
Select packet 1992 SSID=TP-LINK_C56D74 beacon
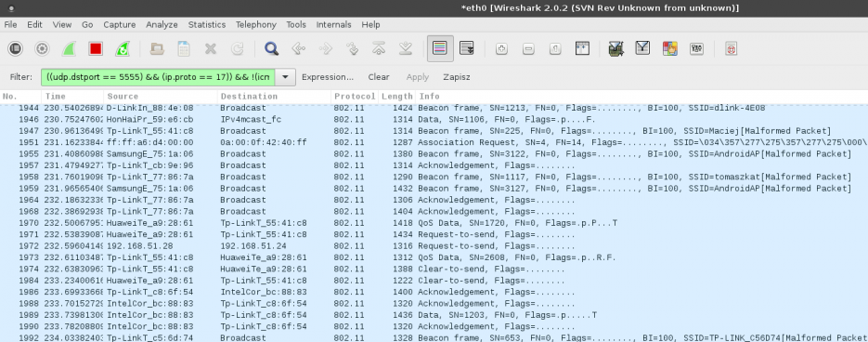click(434, 337)
